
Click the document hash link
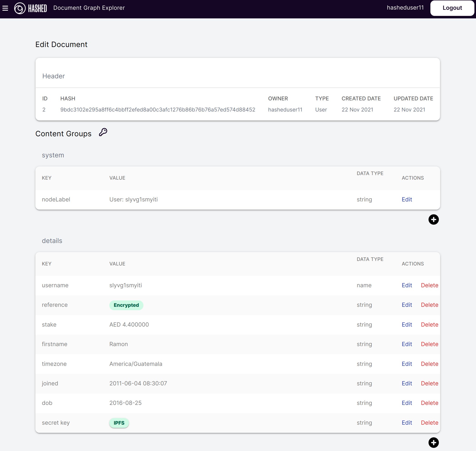pyautogui.click(x=157, y=109)
